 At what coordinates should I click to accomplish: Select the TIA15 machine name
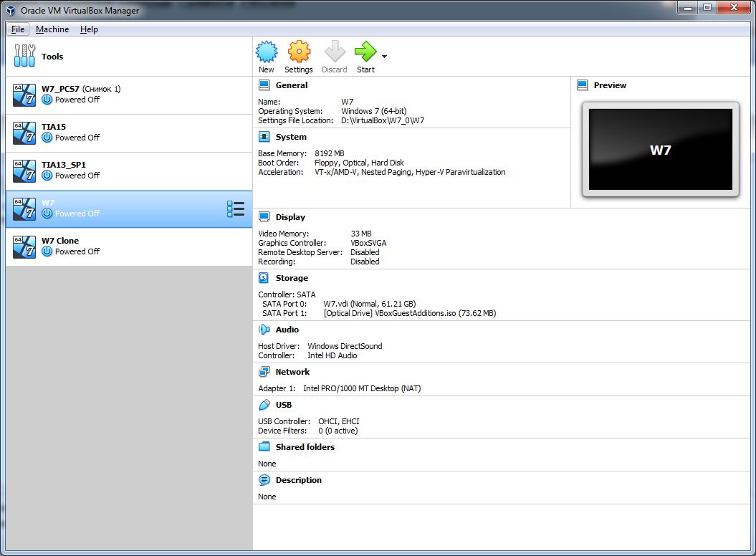54,127
